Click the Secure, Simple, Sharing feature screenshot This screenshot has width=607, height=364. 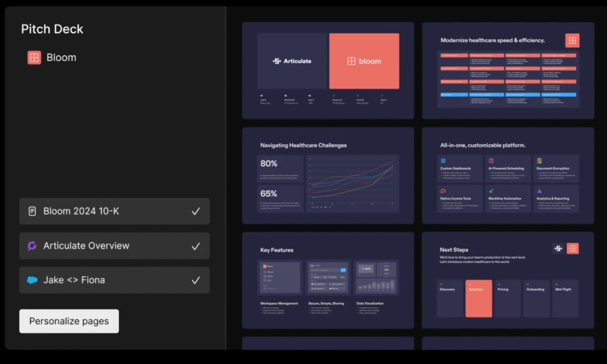[328, 277]
